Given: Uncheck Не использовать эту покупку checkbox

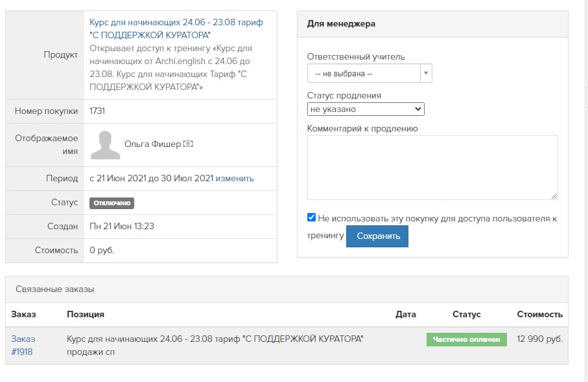Looking at the screenshot, I should tap(311, 217).
